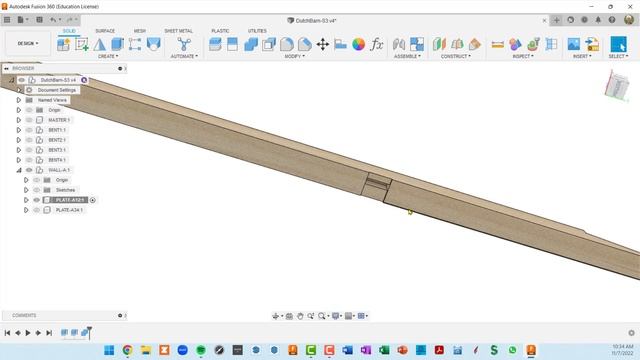
Task: Switch to Sheet Metal tab
Action: [178, 31]
